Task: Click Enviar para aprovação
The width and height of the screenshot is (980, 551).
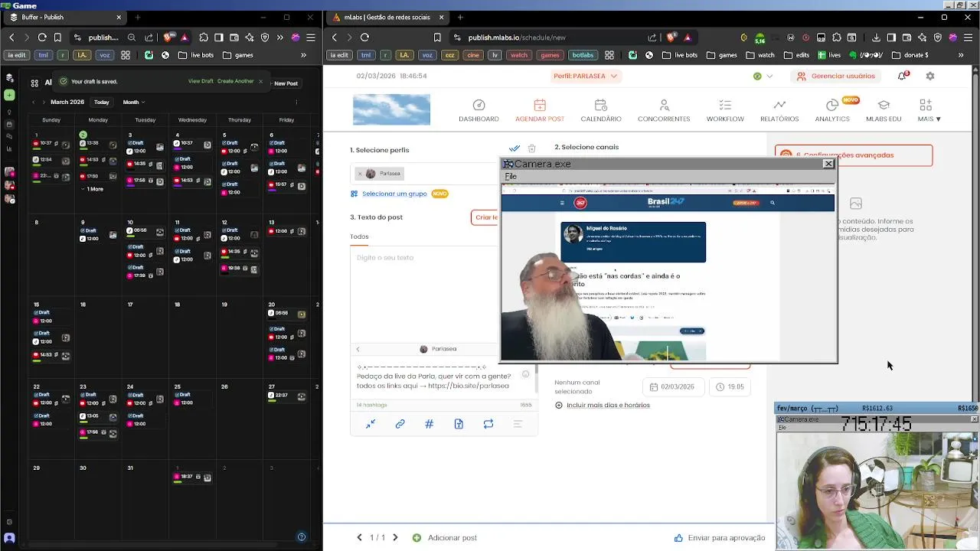Action: (720, 538)
